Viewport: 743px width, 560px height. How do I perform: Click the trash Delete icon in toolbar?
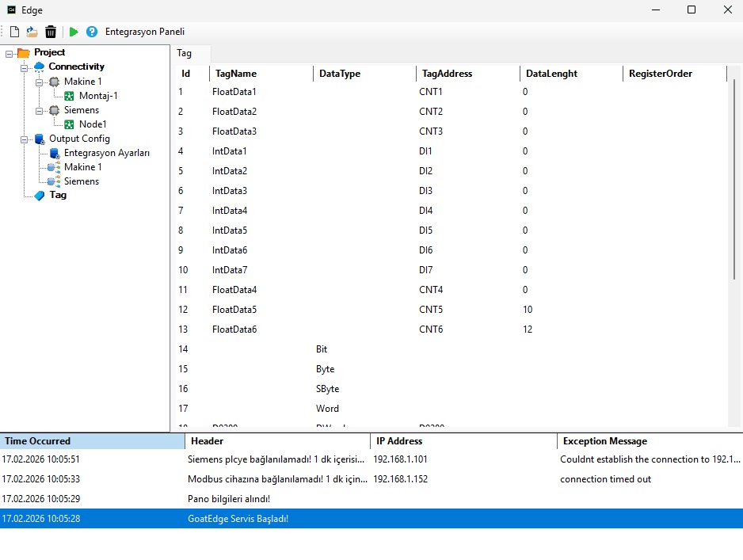(x=51, y=31)
